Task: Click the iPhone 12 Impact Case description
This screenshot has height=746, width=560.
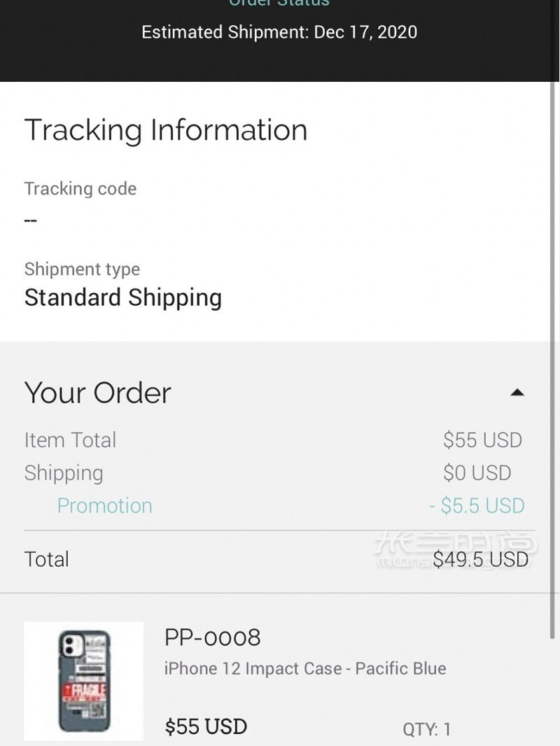Action: click(305, 668)
